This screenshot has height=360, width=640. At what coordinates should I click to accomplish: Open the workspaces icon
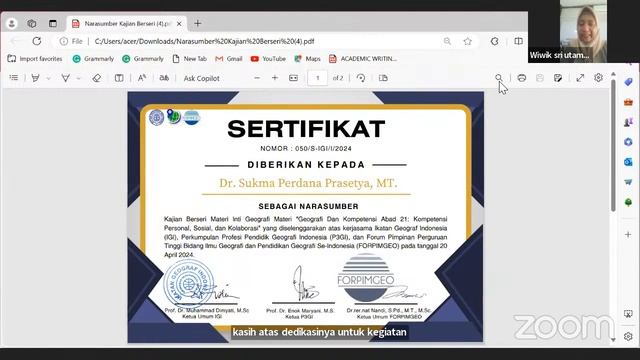click(x=32, y=24)
